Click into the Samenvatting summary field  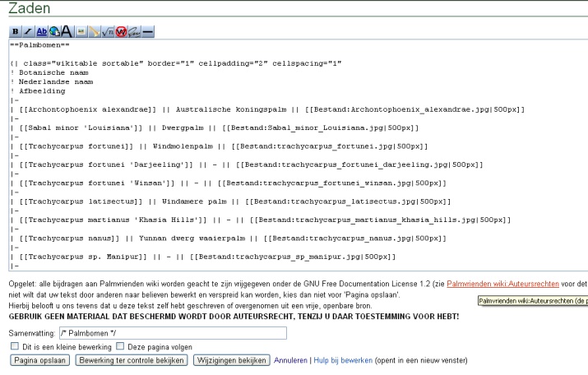(x=172, y=332)
